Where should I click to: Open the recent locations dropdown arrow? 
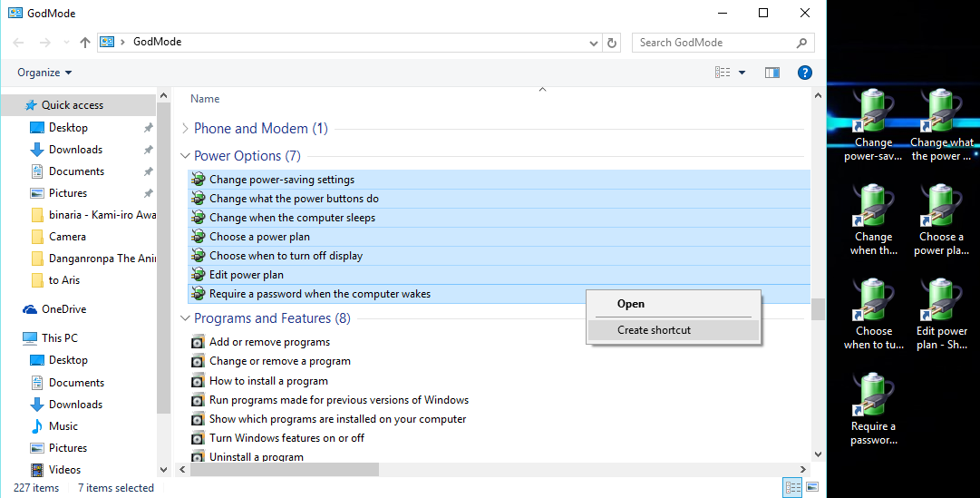(x=66, y=43)
